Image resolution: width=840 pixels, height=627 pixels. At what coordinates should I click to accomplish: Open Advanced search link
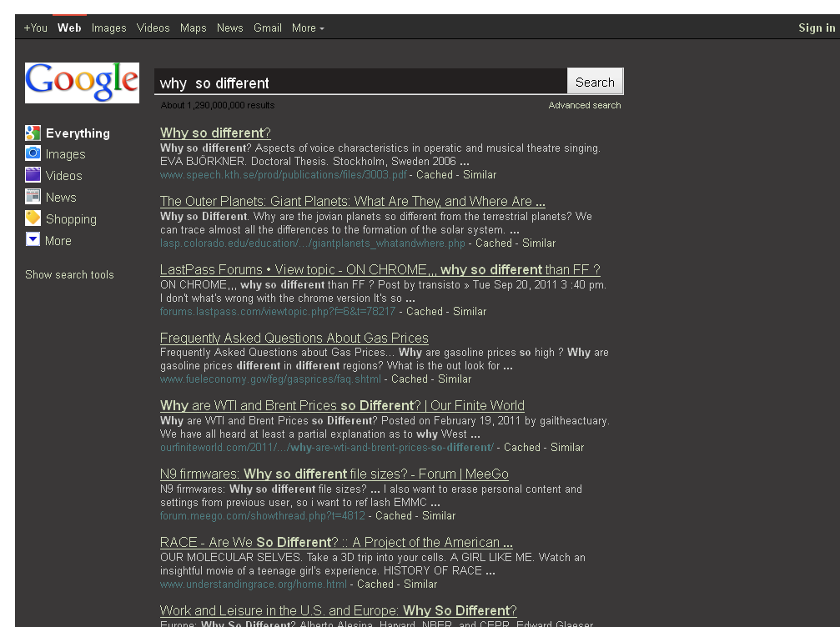pyautogui.click(x=585, y=106)
